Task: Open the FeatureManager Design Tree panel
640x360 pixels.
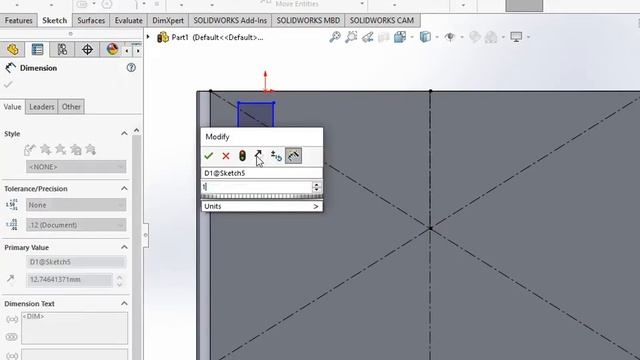Action: [13, 49]
